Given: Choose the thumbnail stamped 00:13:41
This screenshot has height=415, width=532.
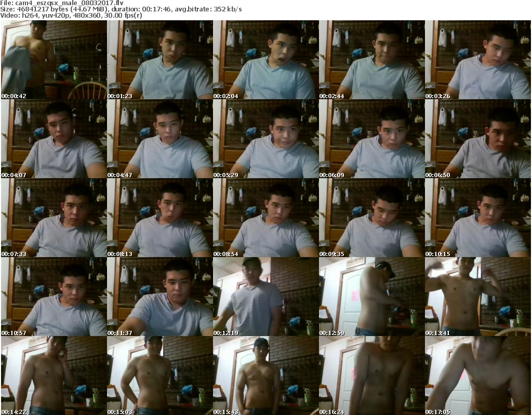Looking at the screenshot, I should (x=478, y=297).
